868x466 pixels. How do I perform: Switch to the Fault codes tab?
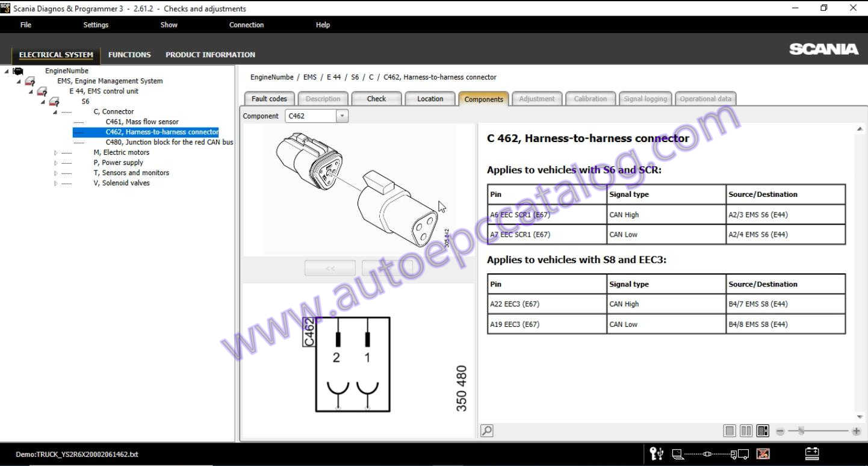pos(268,98)
